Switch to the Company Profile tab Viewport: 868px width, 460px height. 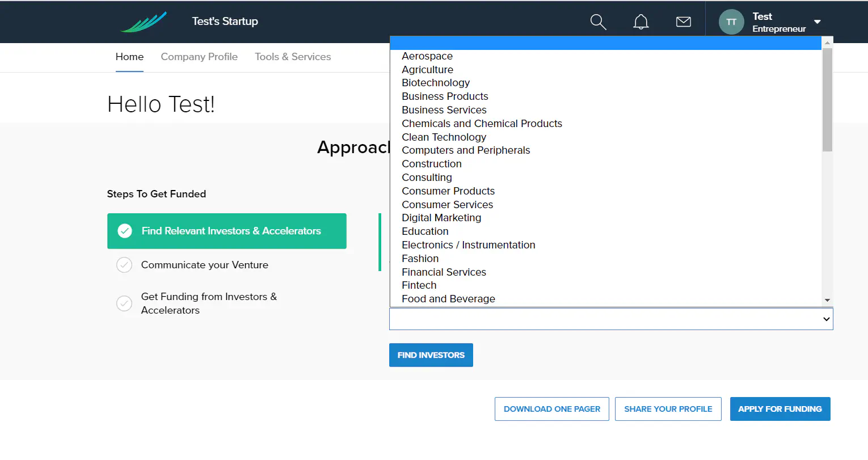(199, 57)
